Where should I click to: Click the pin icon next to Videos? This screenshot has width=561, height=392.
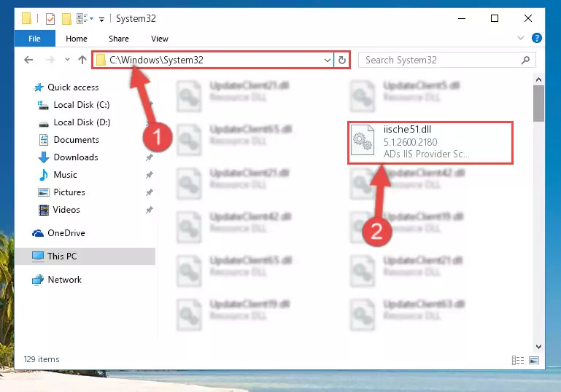pos(150,210)
